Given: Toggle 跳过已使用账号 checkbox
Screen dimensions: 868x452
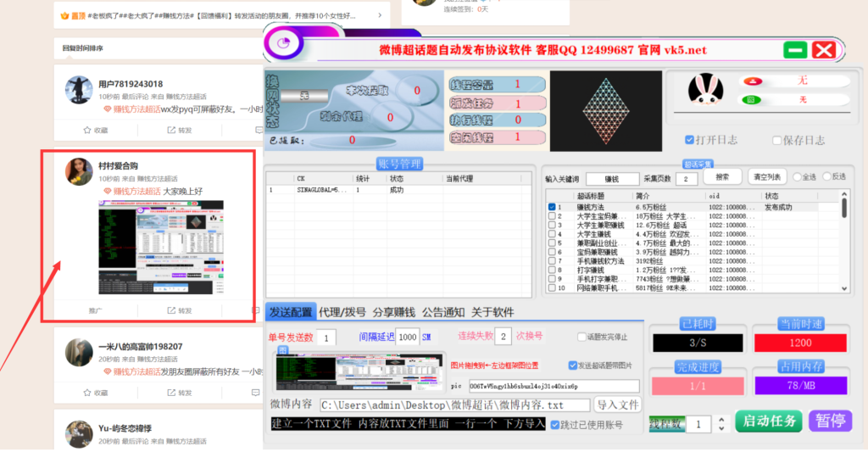Looking at the screenshot, I should [x=554, y=425].
